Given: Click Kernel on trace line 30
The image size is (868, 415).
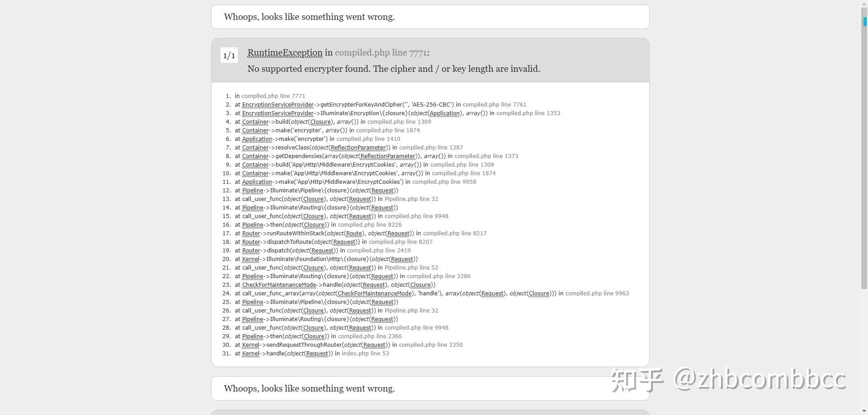Looking at the screenshot, I should coord(250,345).
